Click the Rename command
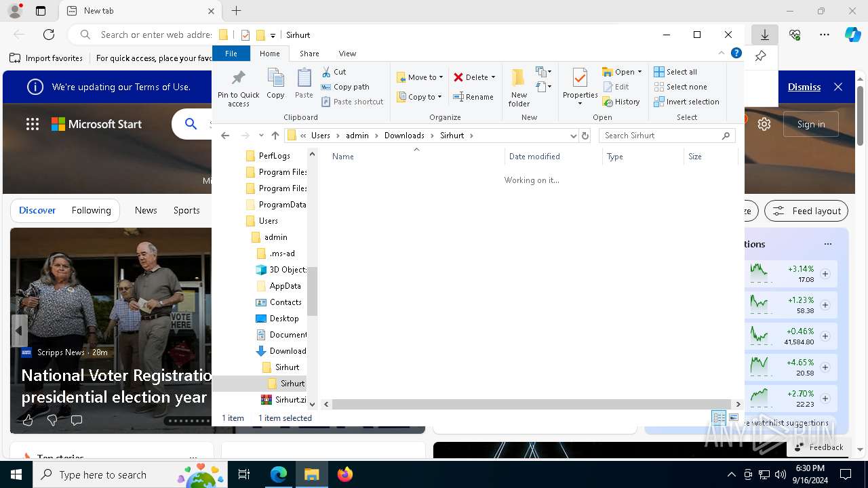Image resolution: width=868 pixels, height=488 pixels. [473, 97]
